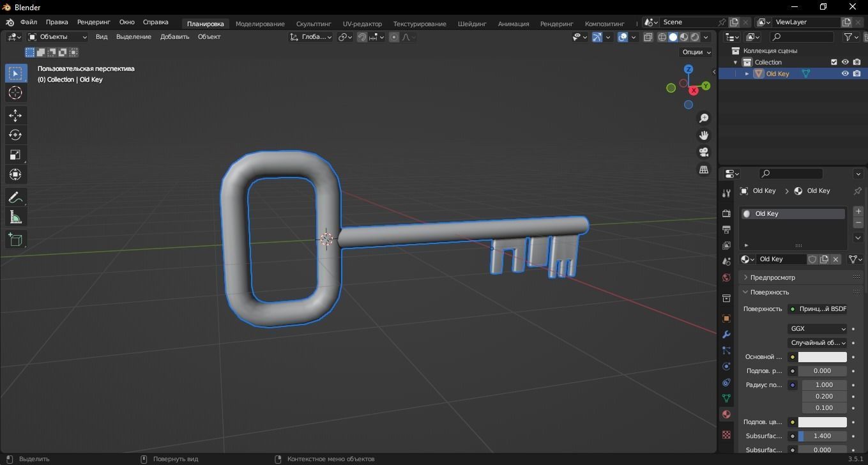Click the Z axis on navigation gizmo
This screenshot has width=868, height=465.
pos(689,69)
